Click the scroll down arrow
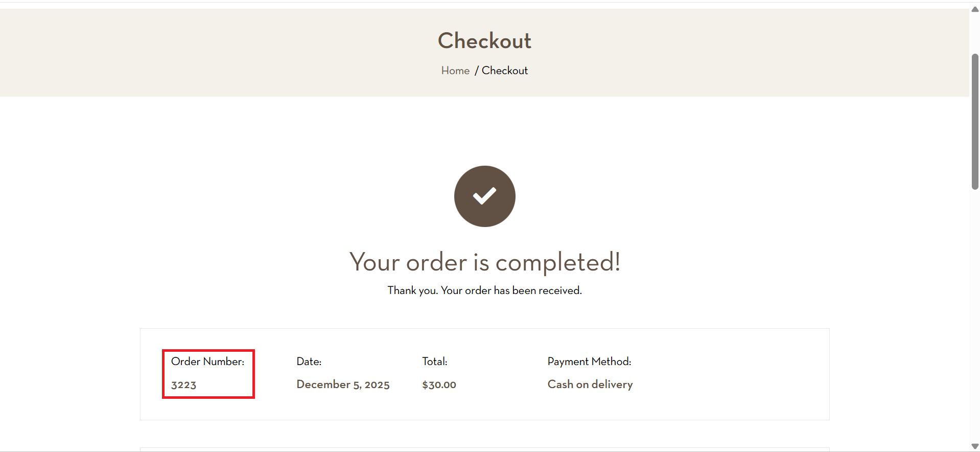Viewport: 980px width, 452px height. click(975, 446)
